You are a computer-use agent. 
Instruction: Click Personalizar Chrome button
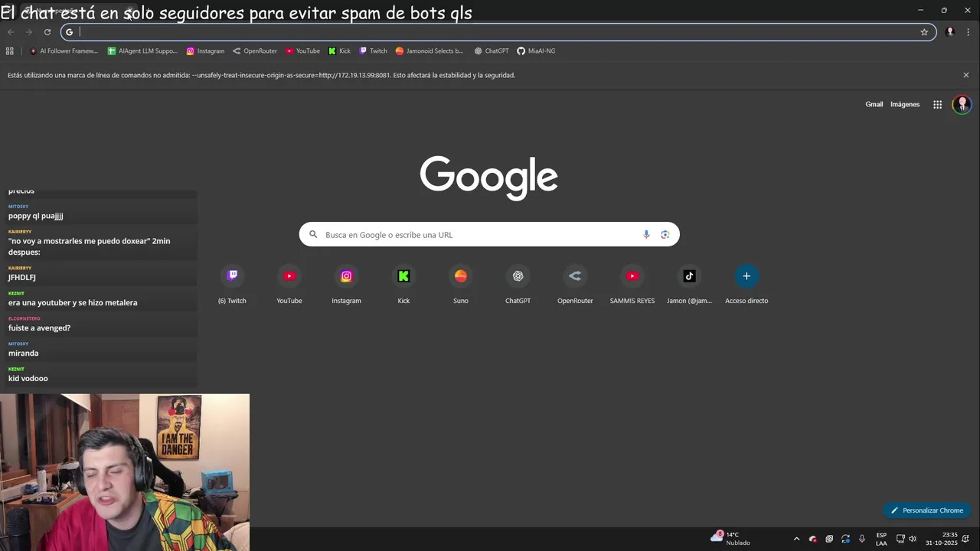tap(926, 510)
